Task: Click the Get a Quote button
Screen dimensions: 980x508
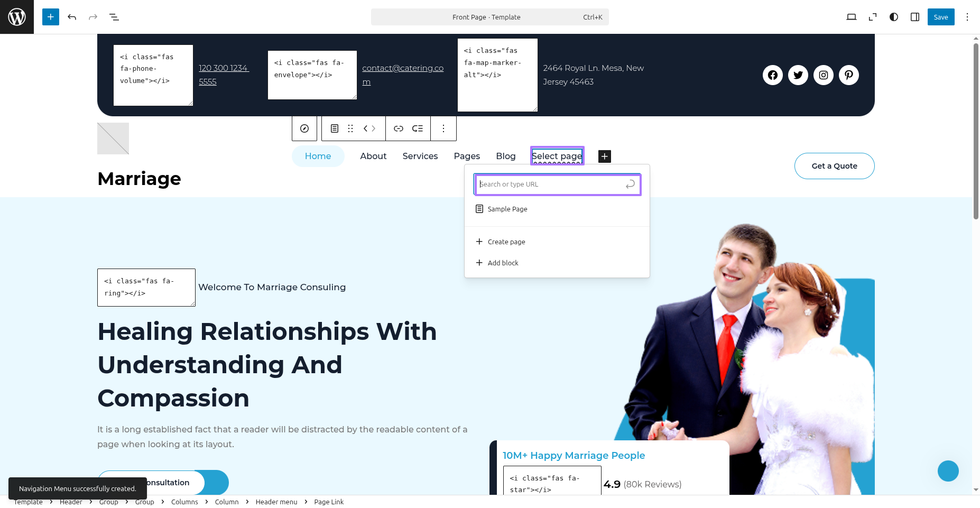Action: (x=834, y=166)
